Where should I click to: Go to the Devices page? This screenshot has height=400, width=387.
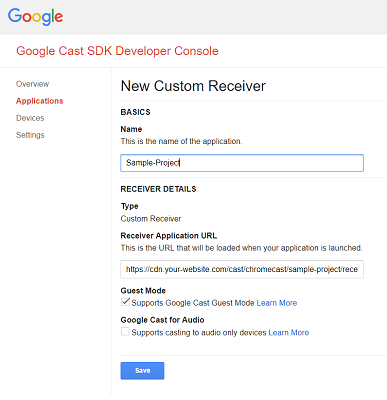[30, 118]
